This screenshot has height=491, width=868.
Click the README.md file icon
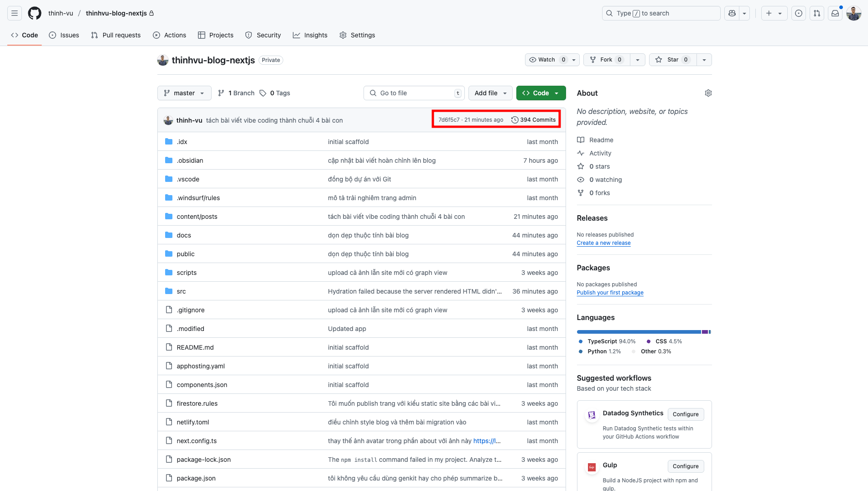(x=169, y=347)
